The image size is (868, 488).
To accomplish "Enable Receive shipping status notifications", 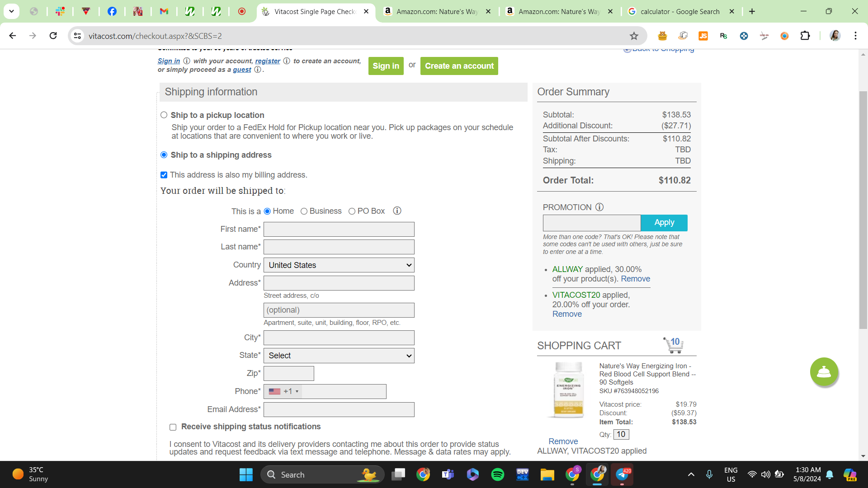I will point(173,427).
